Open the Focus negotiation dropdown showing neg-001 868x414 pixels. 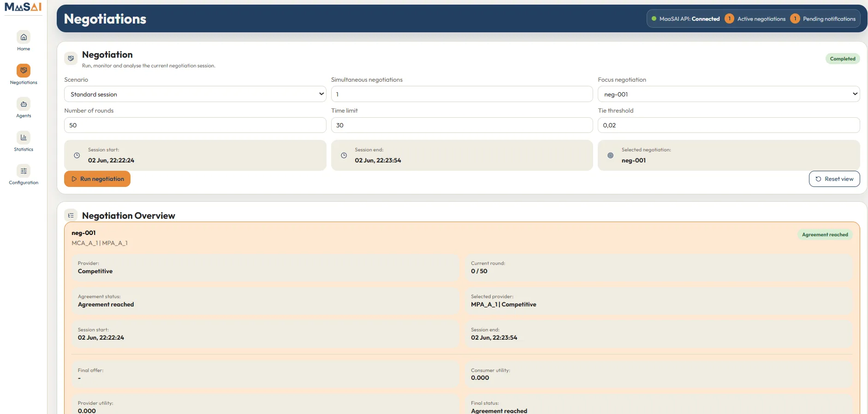point(729,94)
